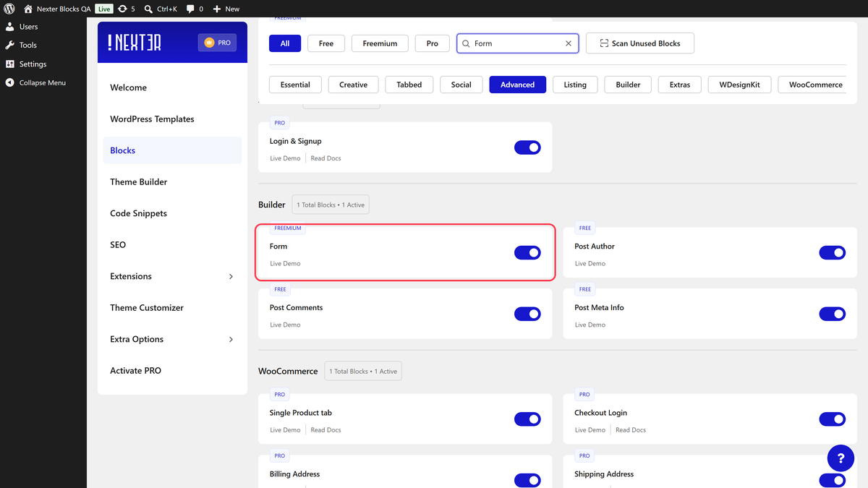This screenshot has width=868, height=488.
Task: Expand the Extensions submenu chevron
Action: pos(231,276)
